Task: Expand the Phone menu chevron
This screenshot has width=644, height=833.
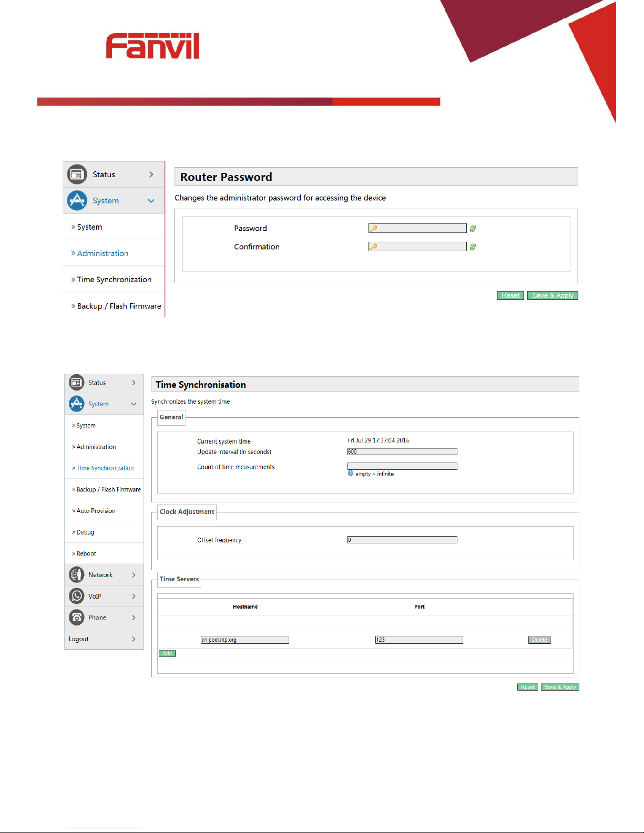Action: coord(134,618)
